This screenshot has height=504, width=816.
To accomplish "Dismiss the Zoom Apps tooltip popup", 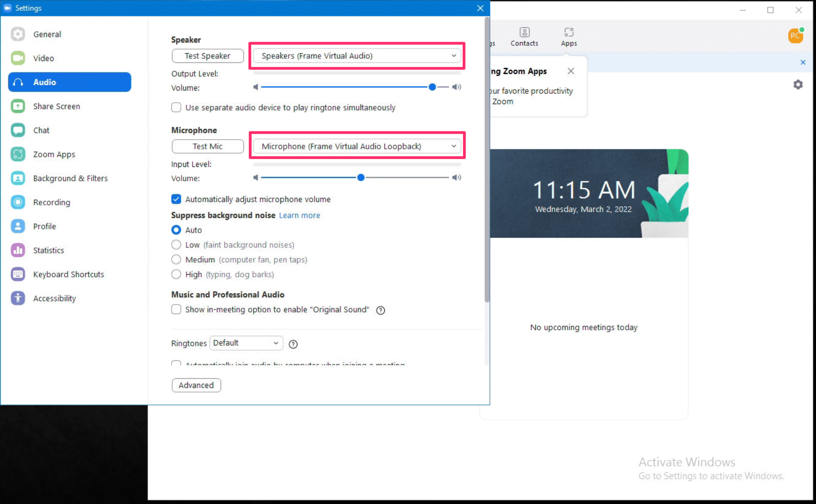I will pyautogui.click(x=571, y=71).
